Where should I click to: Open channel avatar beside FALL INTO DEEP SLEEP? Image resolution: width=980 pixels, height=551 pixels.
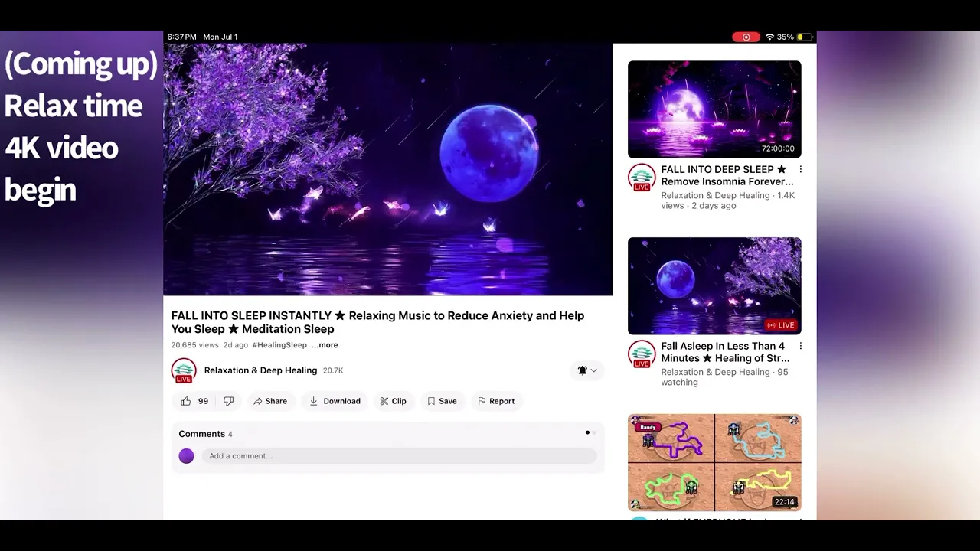642,177
